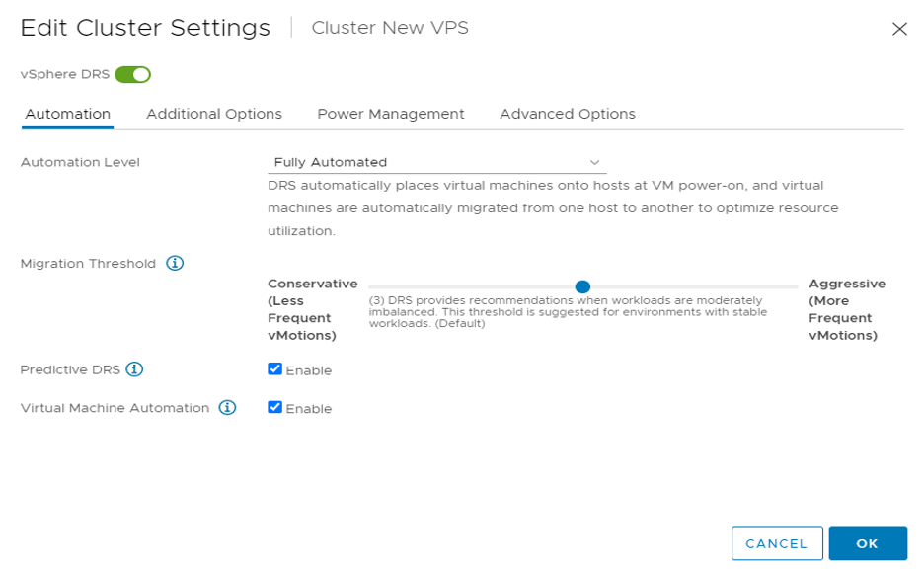Click the Aggressive (More Frequent vMotions) label

pos(846,309)
